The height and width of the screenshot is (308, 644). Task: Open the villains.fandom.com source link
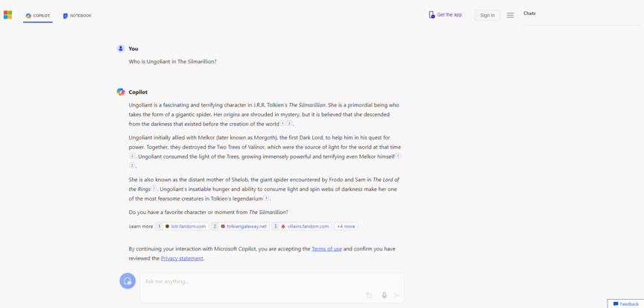[301, 226]
